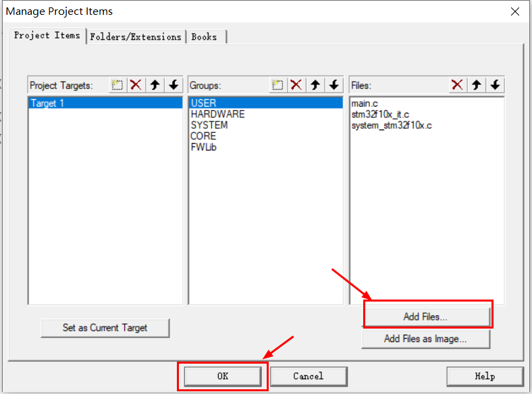Select Target 1 in Project Targets

105,103
